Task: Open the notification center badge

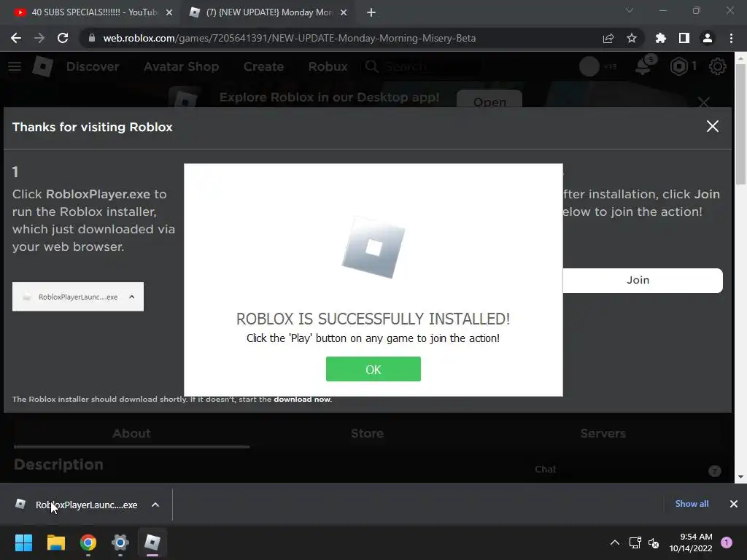Action: point(727,542)
